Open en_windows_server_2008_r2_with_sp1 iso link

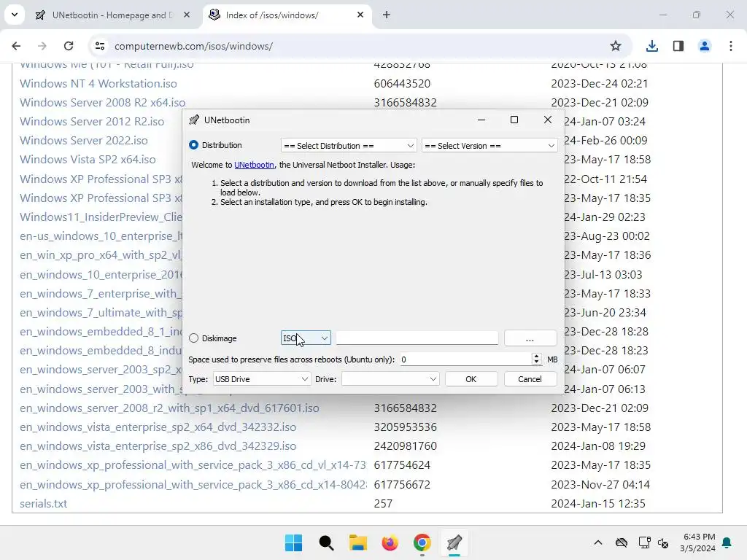coord(169,408)
